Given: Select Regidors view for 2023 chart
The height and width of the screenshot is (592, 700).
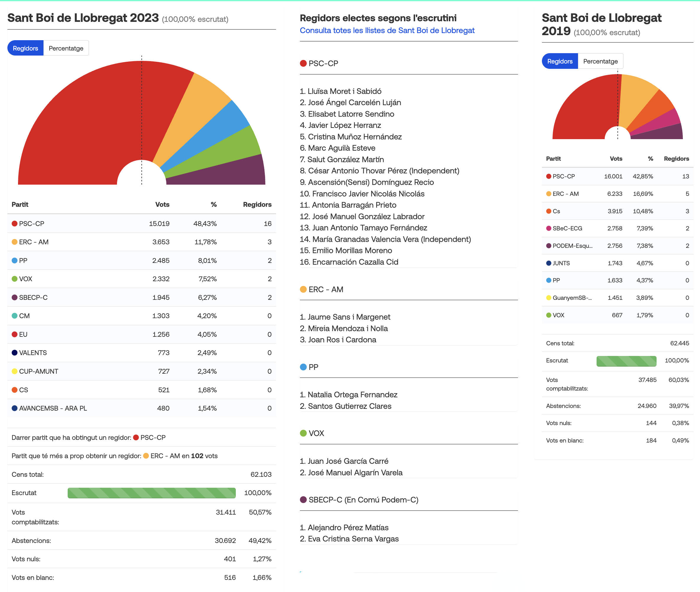Looking at the screenshot, I should coord(25,48).
